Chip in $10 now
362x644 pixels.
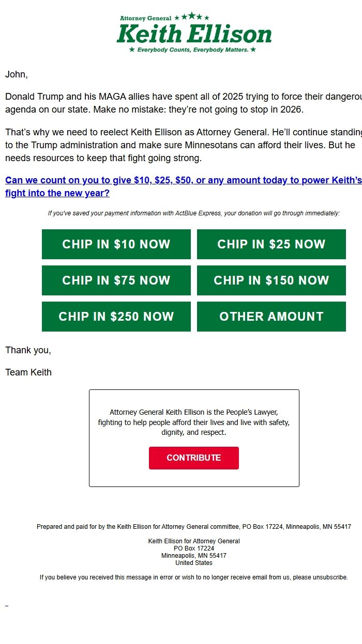pos(116,244)
